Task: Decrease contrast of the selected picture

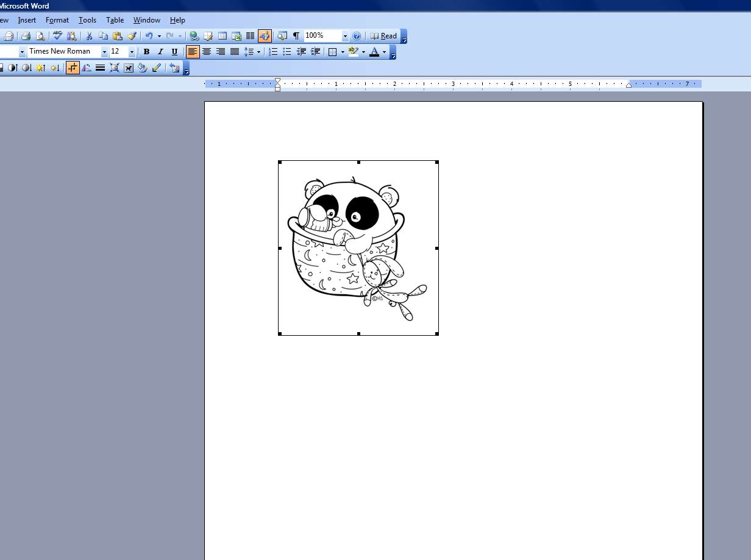Action: pos(26,68)
